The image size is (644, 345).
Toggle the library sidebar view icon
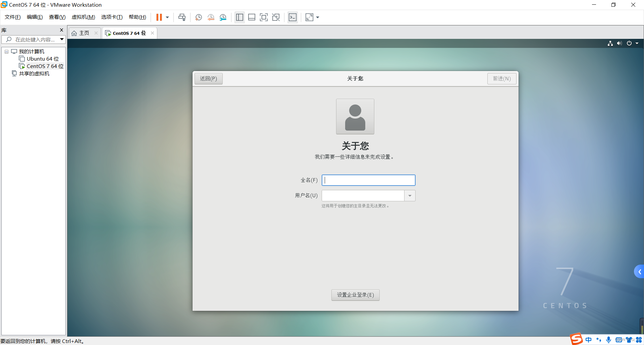tap(239, 17)
